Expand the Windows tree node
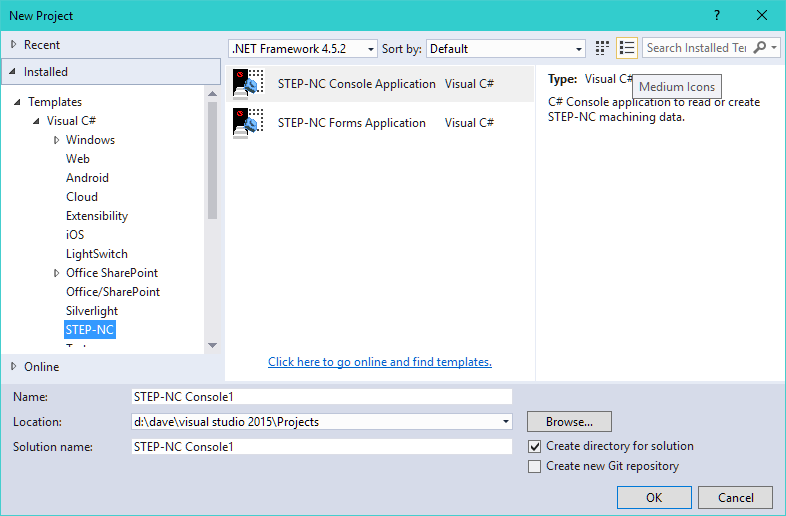The height and width of the screenshot is (516, 786). point(56,140)
